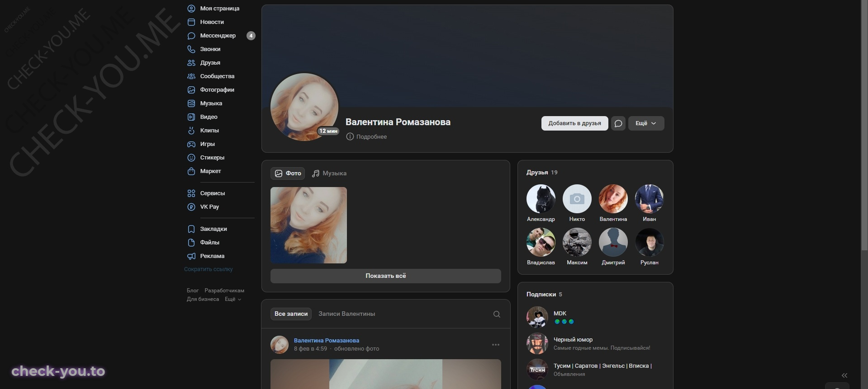Open the VK Pay icon
Screen dimensions: 868x389
(x=191, y=207)
